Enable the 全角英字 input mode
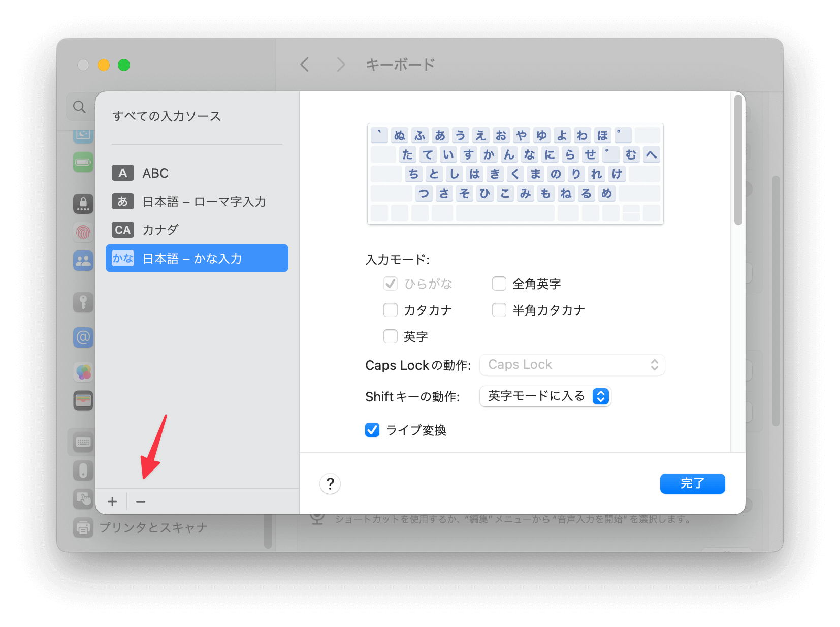 tap(499, 284)
